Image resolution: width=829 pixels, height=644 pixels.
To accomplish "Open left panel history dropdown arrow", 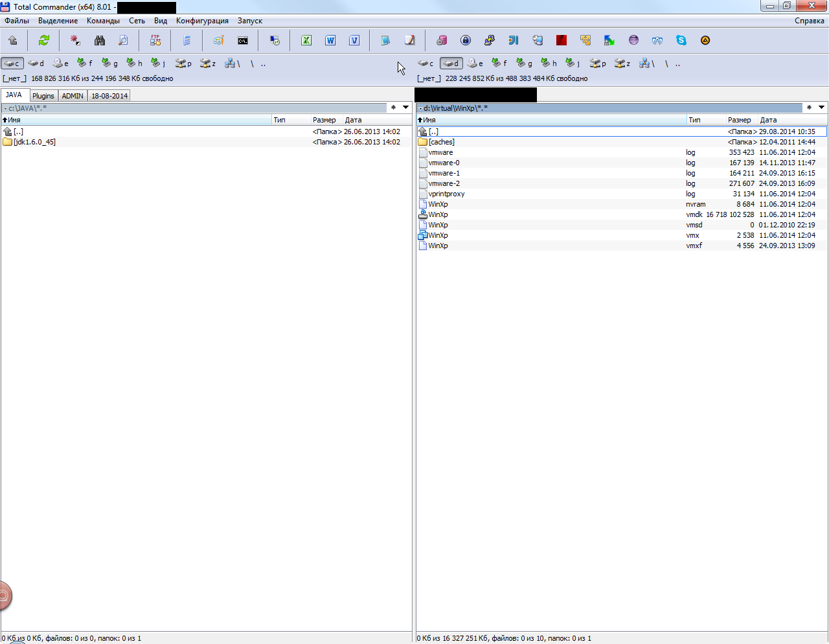I will 406,108.
